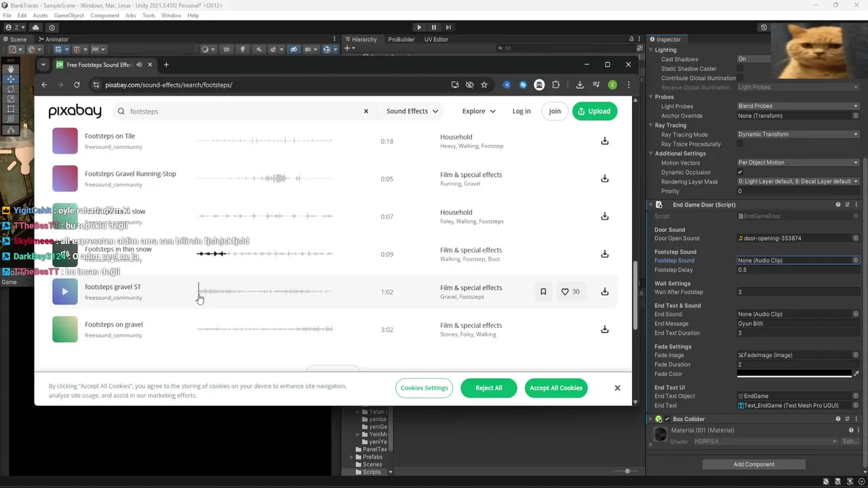868x488 pixels.
Task: Pick object for End Sound field
Action: (856, 314)
